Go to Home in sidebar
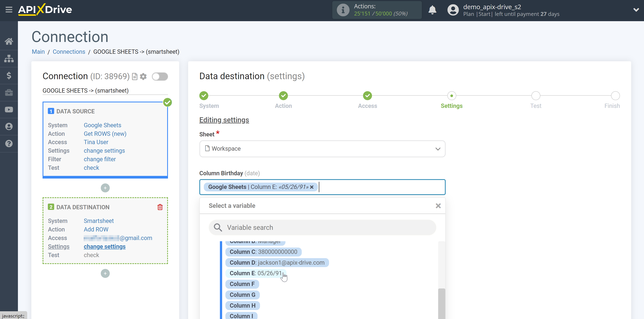 pos(9,41)
